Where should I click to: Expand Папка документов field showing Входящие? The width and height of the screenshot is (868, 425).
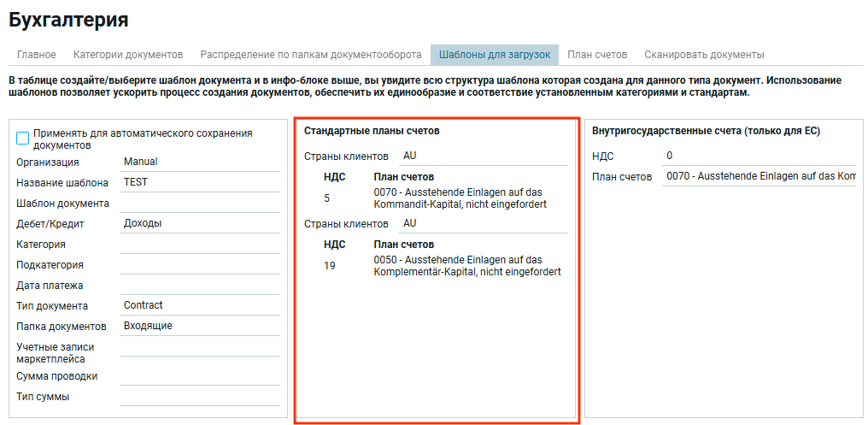click(x=199, y=327)
